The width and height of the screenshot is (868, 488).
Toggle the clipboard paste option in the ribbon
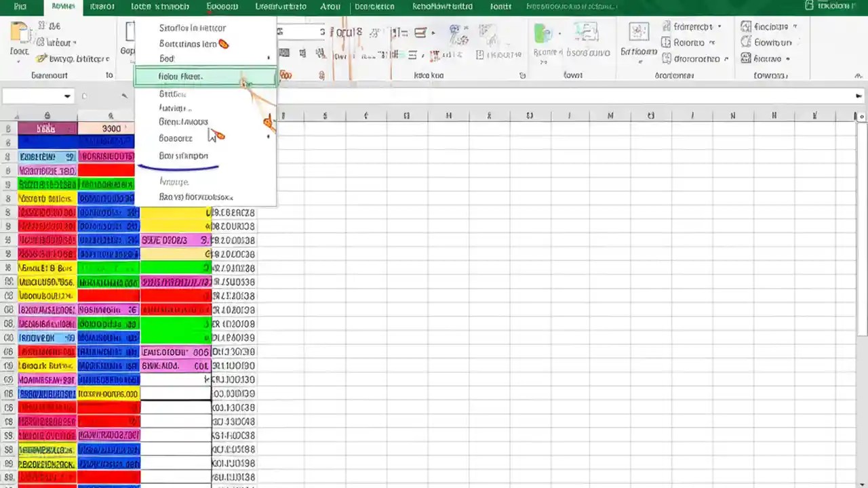pyautogui.click(x=19, y=34)
